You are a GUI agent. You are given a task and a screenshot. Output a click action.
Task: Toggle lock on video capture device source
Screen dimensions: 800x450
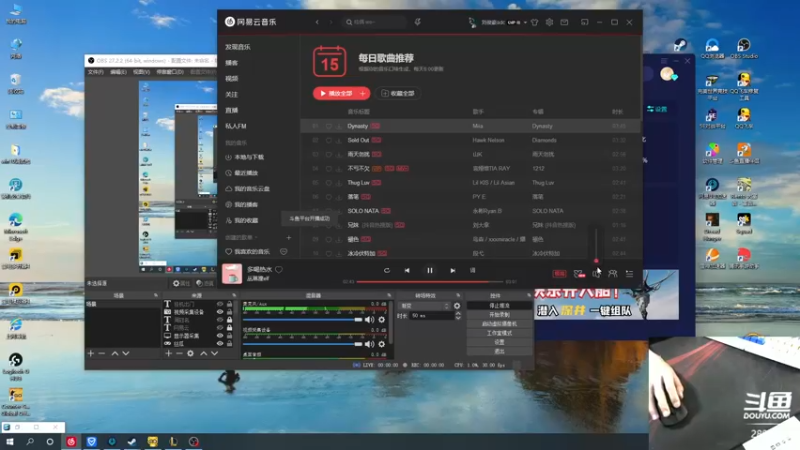tap(229, 312)
